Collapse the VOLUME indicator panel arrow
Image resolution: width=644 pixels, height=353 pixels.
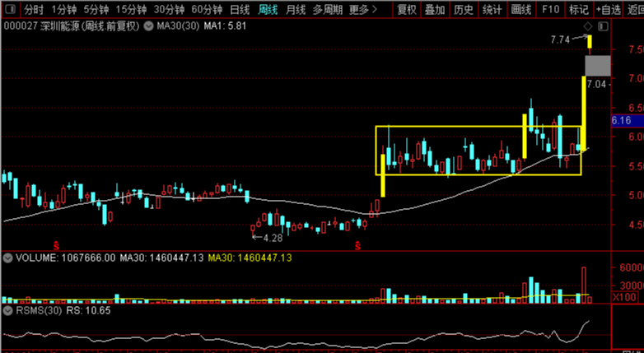click(7, 258)
